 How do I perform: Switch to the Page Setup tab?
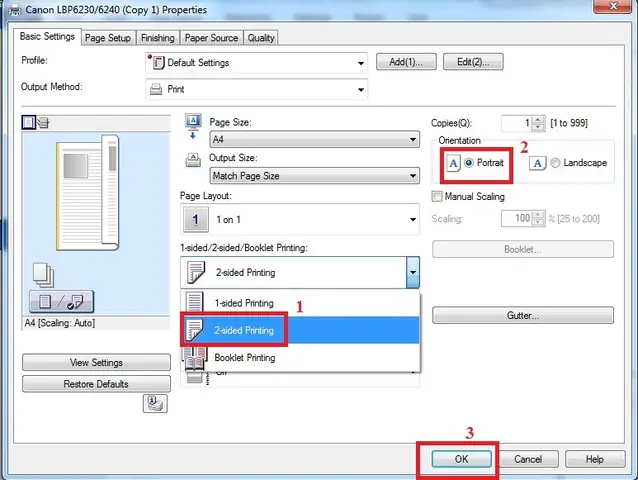pos(108,38)
